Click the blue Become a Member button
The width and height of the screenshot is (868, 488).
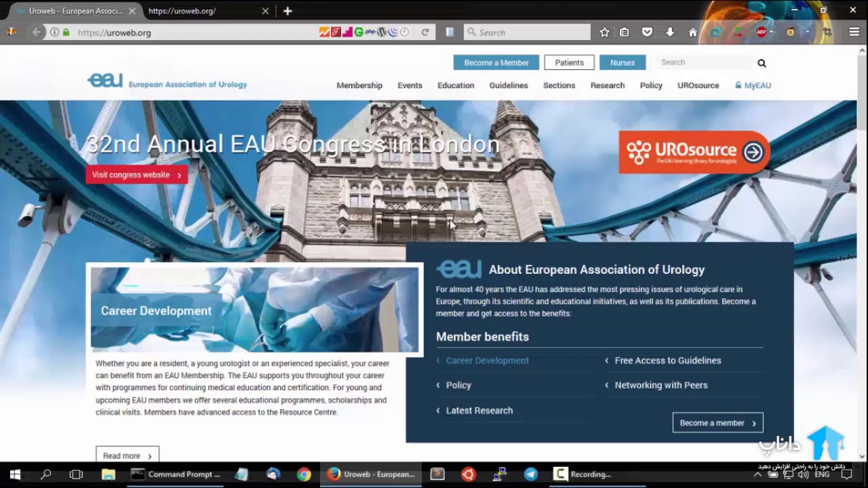pos(496,62)
